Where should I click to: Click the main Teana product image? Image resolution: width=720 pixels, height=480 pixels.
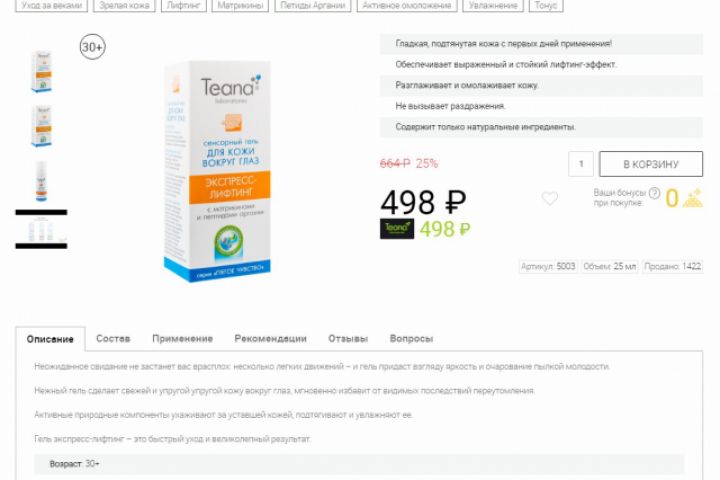pos(217,171)
